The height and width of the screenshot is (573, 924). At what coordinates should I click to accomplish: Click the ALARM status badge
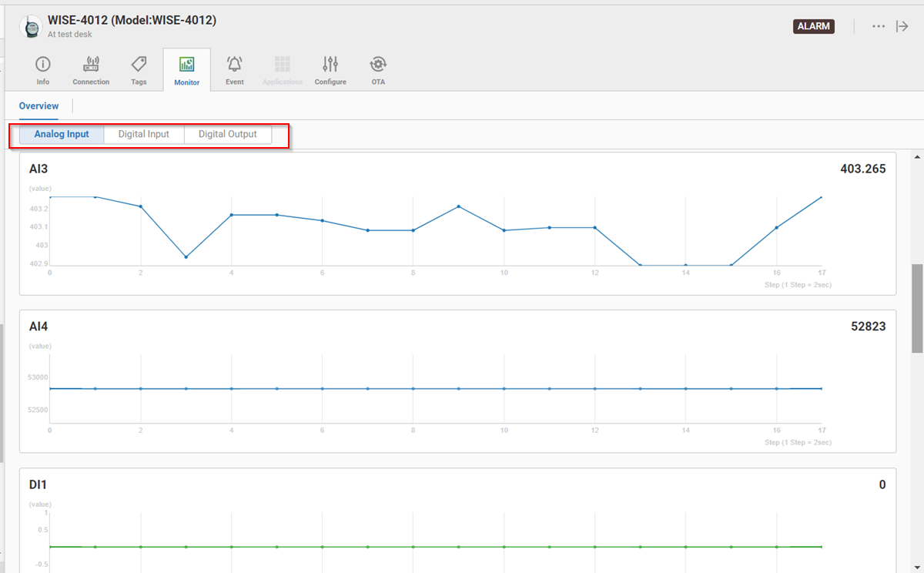tap(814, 26)
